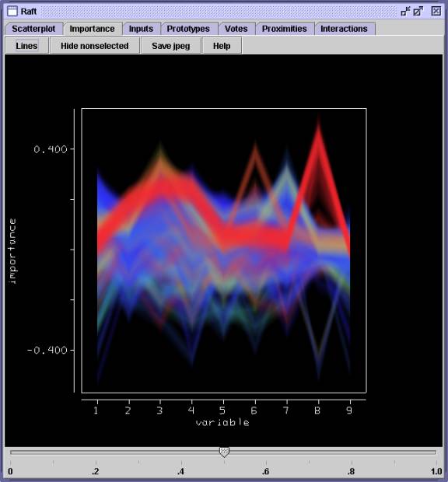Image resolution: width=448 pixels, height=482 pixels.
Task: Click the maximize window icon in title bar
Action: pyautogui.click(x=418, y=12)
